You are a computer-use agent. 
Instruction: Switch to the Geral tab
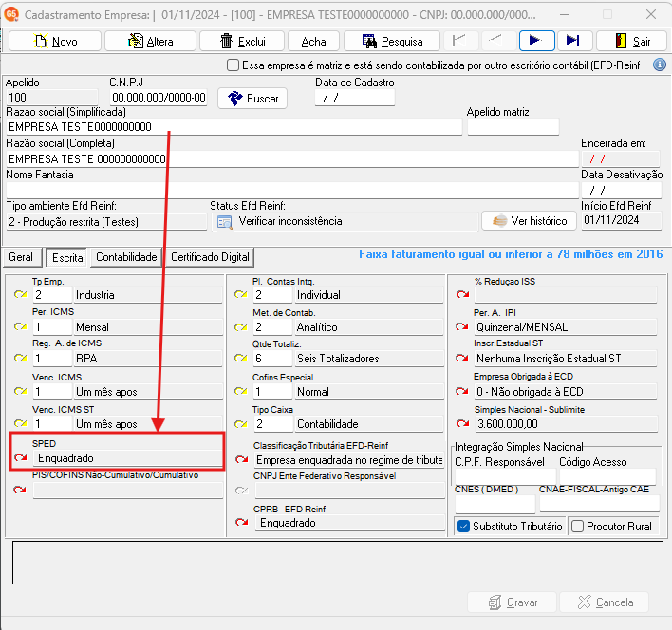coord(21,257)
